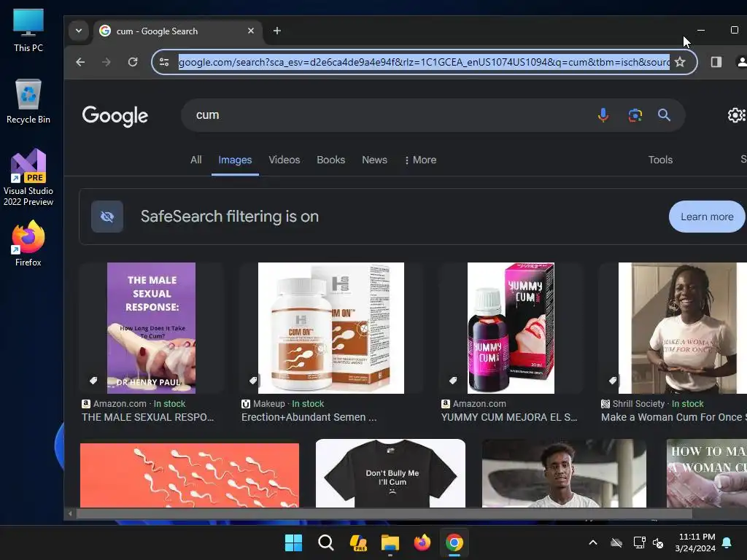
Task: Expand the More search filters menu
Action: coord(420,160)
